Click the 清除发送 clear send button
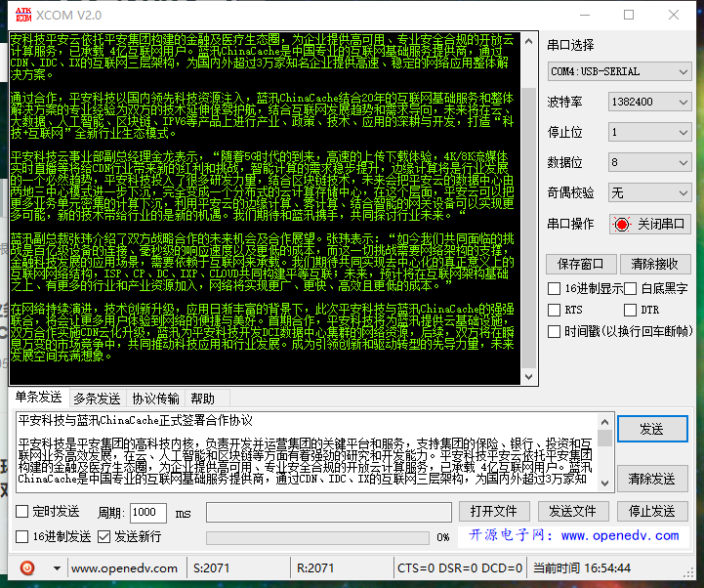 [x=652, y=479]
